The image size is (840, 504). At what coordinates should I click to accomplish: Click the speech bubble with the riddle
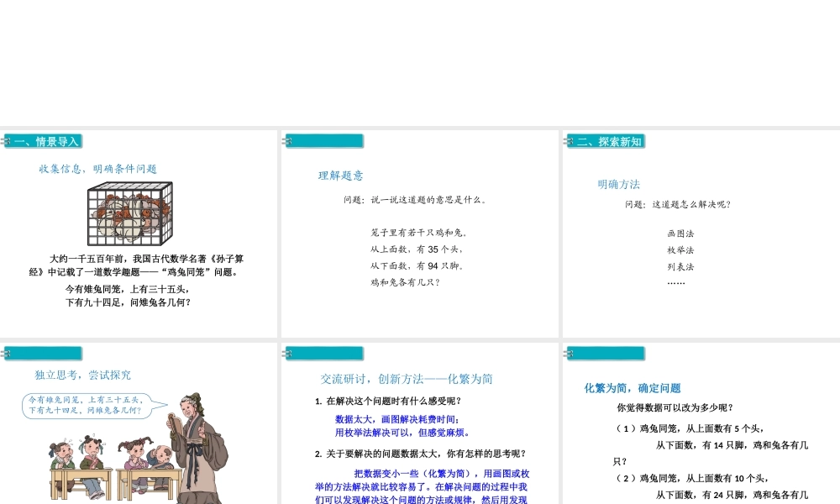point(86,406)
